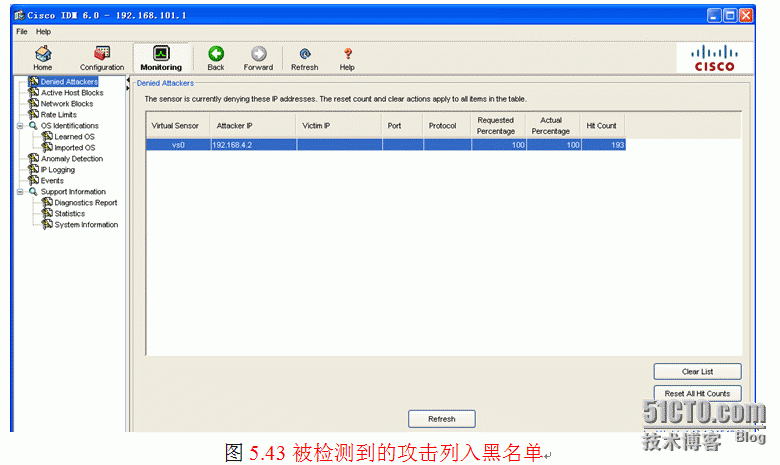The height and width of the screenshot is (465, 780).
Task: Select Denied Attackers in the tree
Action: point(69,82)
